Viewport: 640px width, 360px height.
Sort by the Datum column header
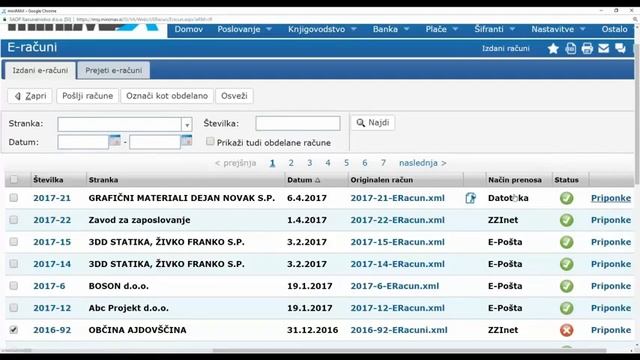(x=304, y=180)
